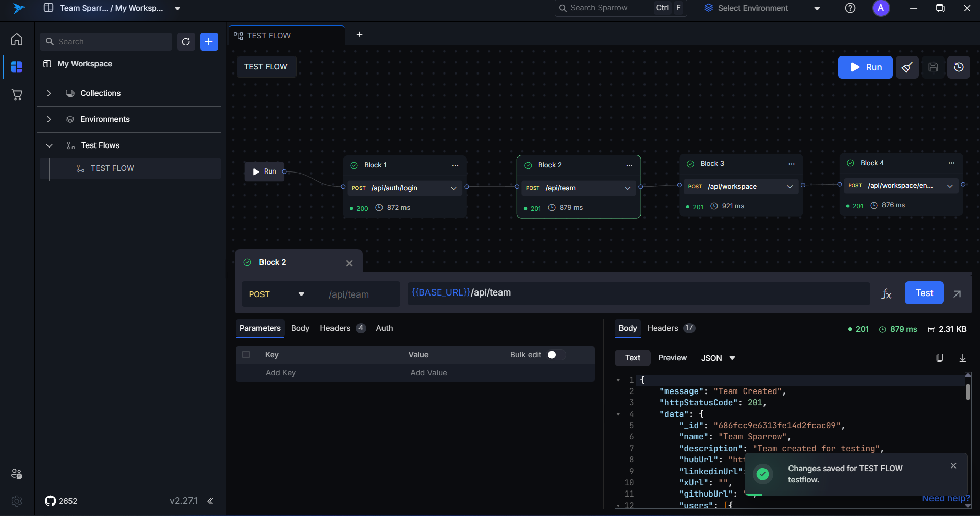
Task: Open a new tab with plus icon
Action: click(x=360, y=34)
